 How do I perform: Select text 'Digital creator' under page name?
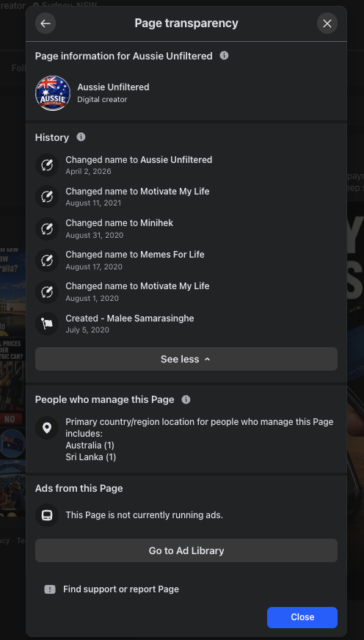click(x=102, y=100)
